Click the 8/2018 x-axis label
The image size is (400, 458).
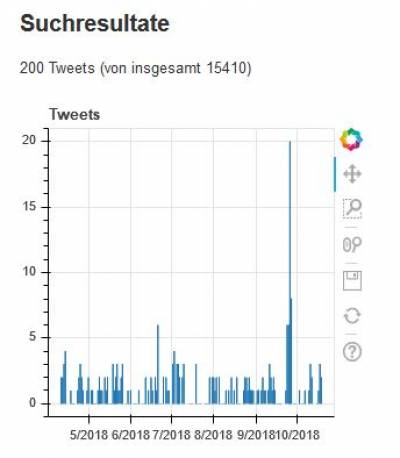click(x=213, y=435)
